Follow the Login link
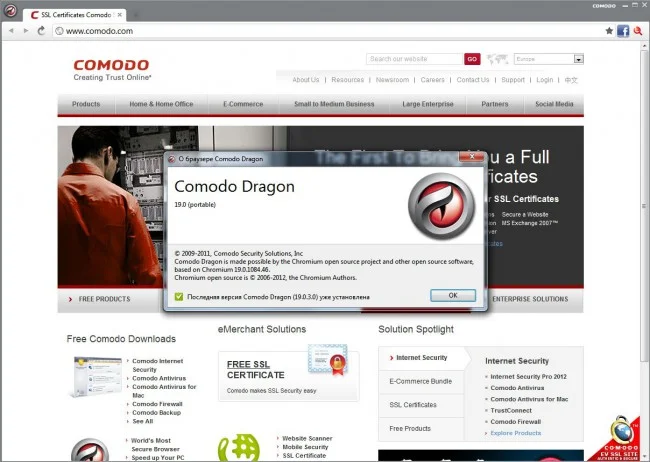650x462 pixels. tap(544, 80)
